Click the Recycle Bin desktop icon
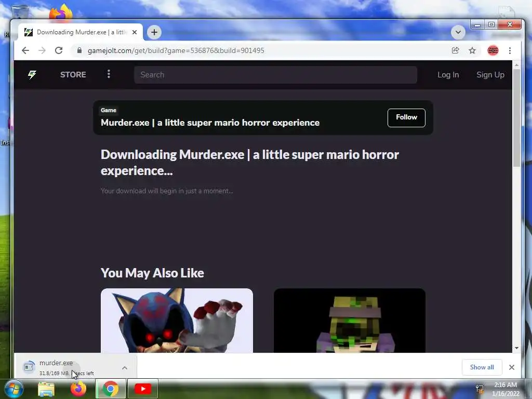The width and height of the screenshot is (532, 399). click(x=20, y=12)
